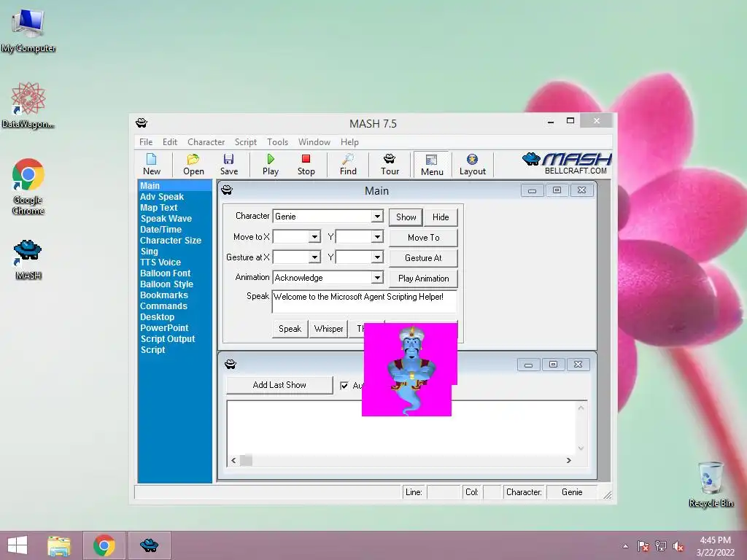Image resolution: width=747 pixels, height=560 pixels.
Task: Click the MASH taskbar button
Action: point(149,545)
